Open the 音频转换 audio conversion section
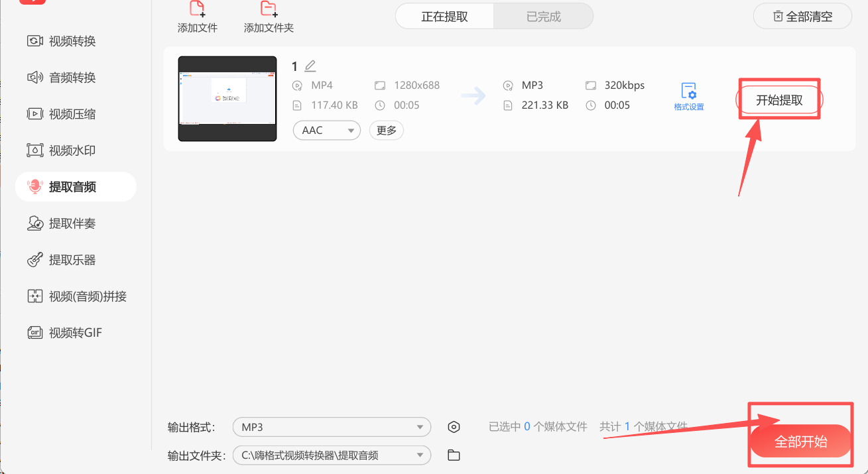The height and width of the screenshot is (474, 868). click(62, 78)
